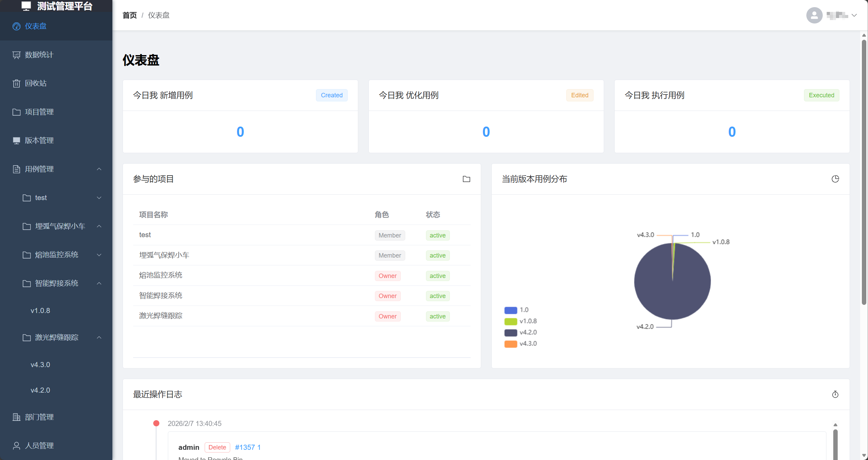This screenshot has height=460, width=868.
Task: Click the 版本管理 monitor icon
Action: click(16, 141)
